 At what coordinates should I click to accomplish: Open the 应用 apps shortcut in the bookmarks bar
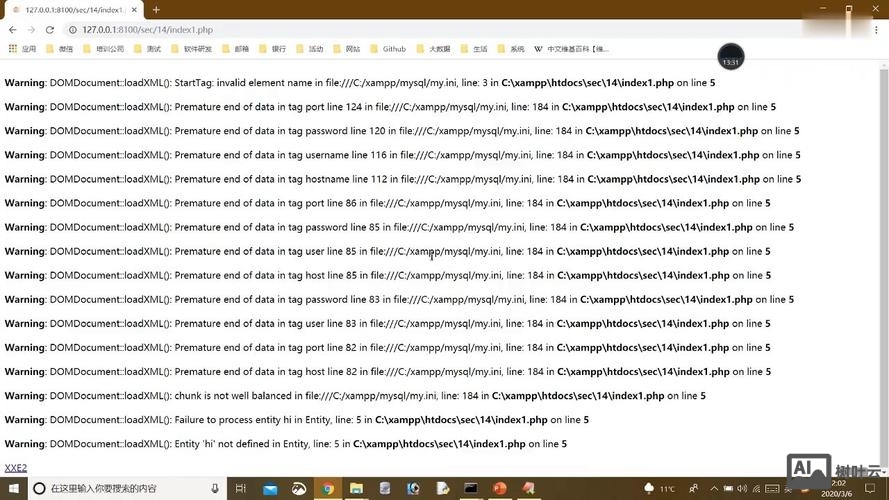coord(22,48)
